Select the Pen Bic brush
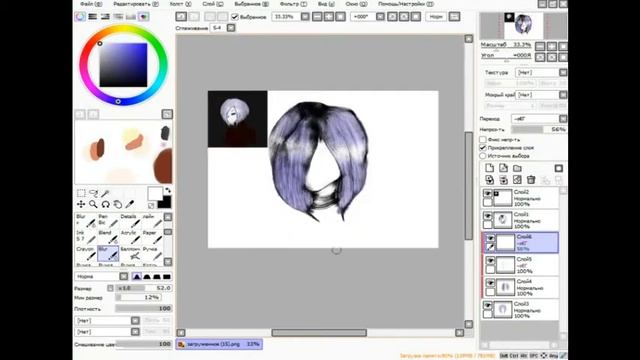640x360 pixels. point(108,221)
